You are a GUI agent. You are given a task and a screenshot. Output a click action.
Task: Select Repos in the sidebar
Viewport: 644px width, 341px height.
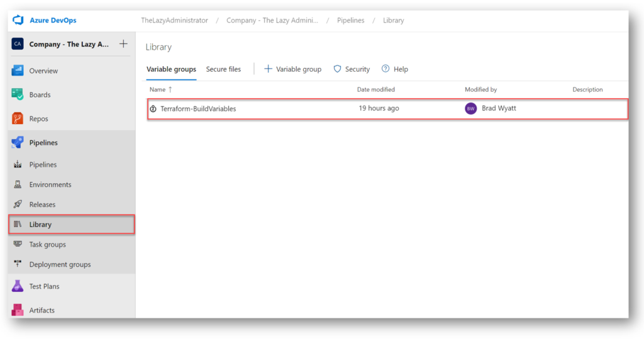(x=38, y=119)
